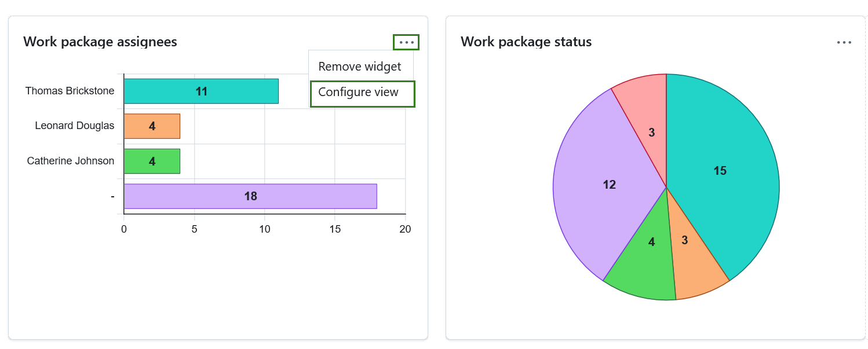
Task: Click the Leonard Douglas axis label
Action: click(75, 126)
